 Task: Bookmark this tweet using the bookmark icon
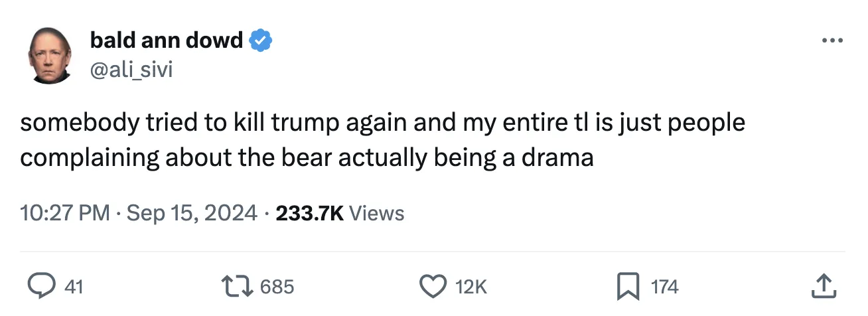click(x=628, y=286)
